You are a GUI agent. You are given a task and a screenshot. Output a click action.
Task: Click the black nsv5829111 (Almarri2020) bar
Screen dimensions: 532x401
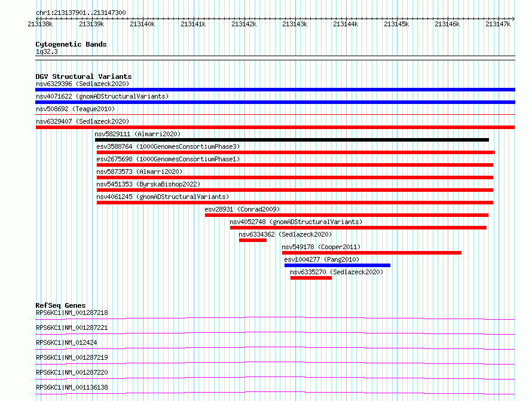tap(292, 140)
